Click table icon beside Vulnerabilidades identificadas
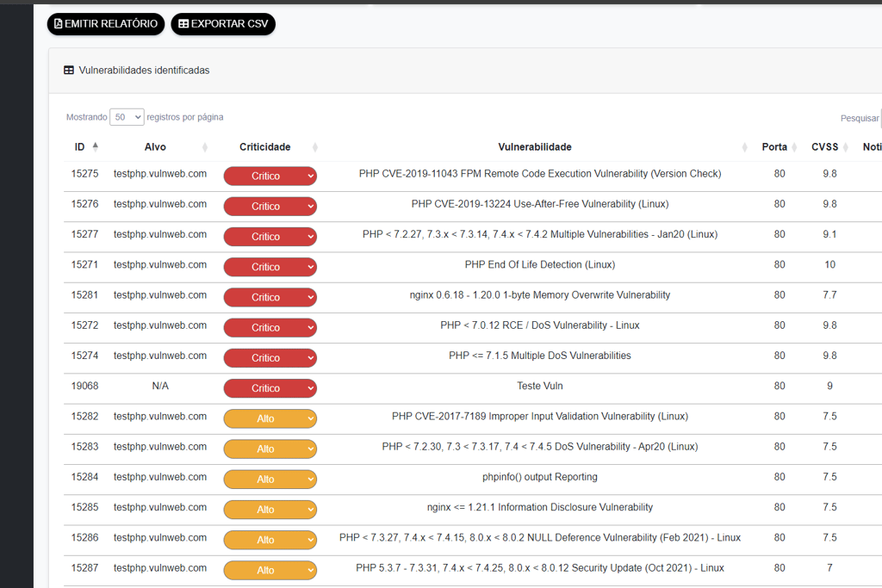This screenshot has width=882, height=588. (69, 71)
